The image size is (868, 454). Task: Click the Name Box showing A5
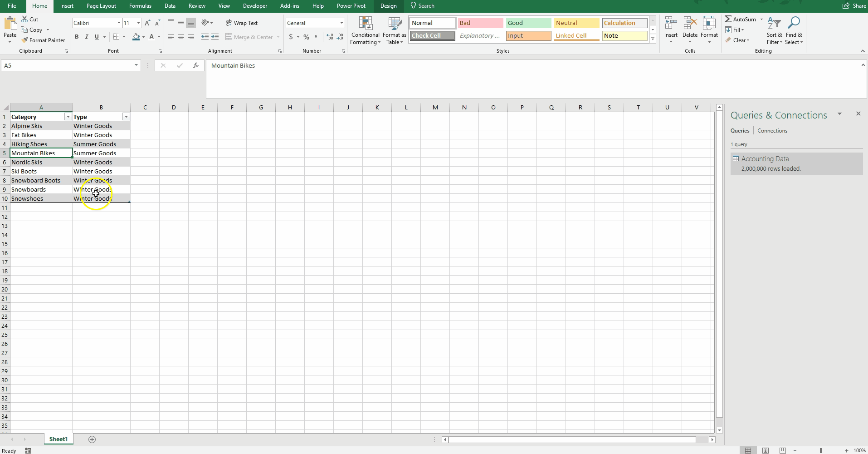67,66
